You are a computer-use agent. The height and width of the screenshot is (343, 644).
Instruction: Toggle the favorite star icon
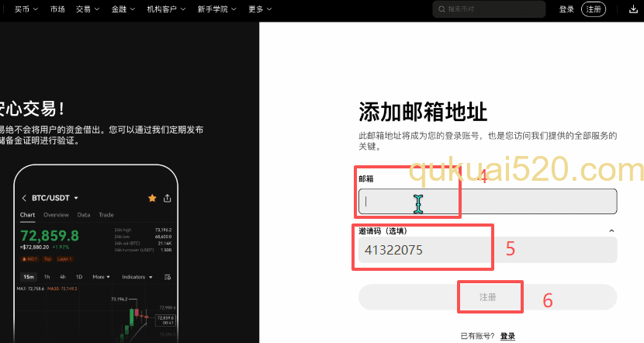pyautogui.click(x=152, y=199)
